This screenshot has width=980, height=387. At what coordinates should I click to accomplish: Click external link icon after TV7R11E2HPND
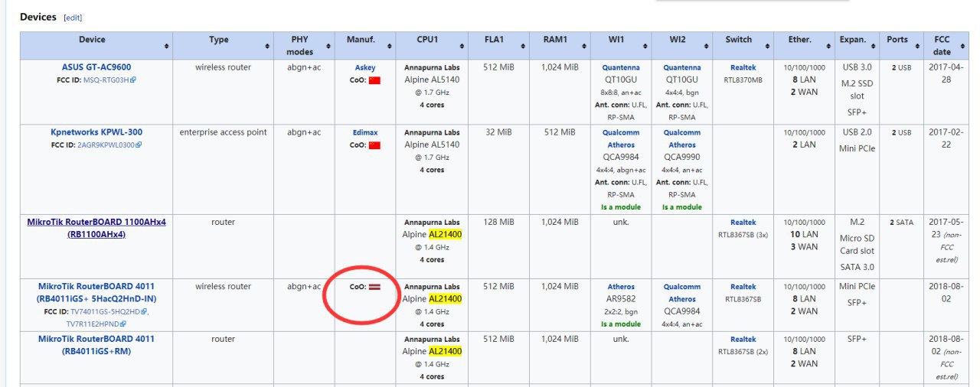[x=122, y=324]
